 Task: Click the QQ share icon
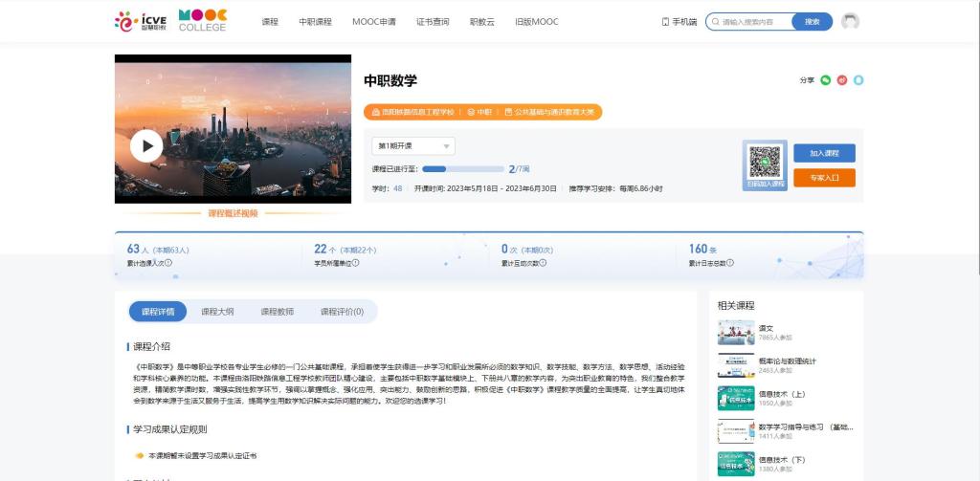pyautogui.click(x=858, y=80)
